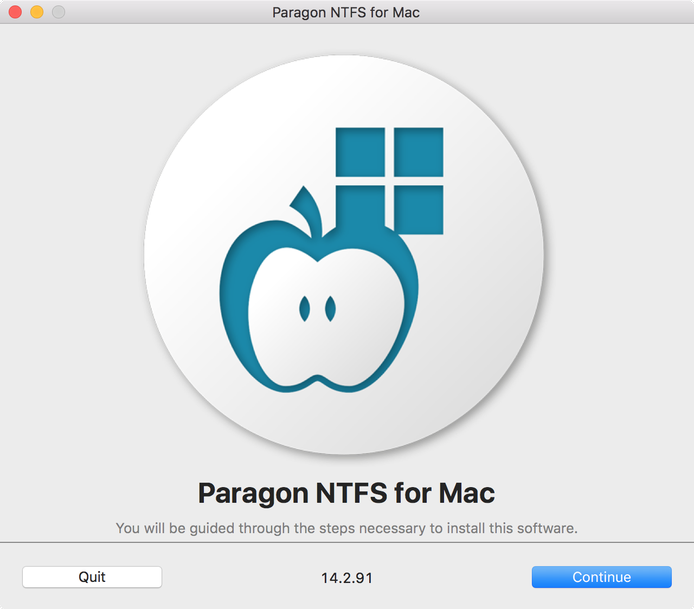
Task: Click the 'You will be guided' description text
Action: tap(347, 528)
